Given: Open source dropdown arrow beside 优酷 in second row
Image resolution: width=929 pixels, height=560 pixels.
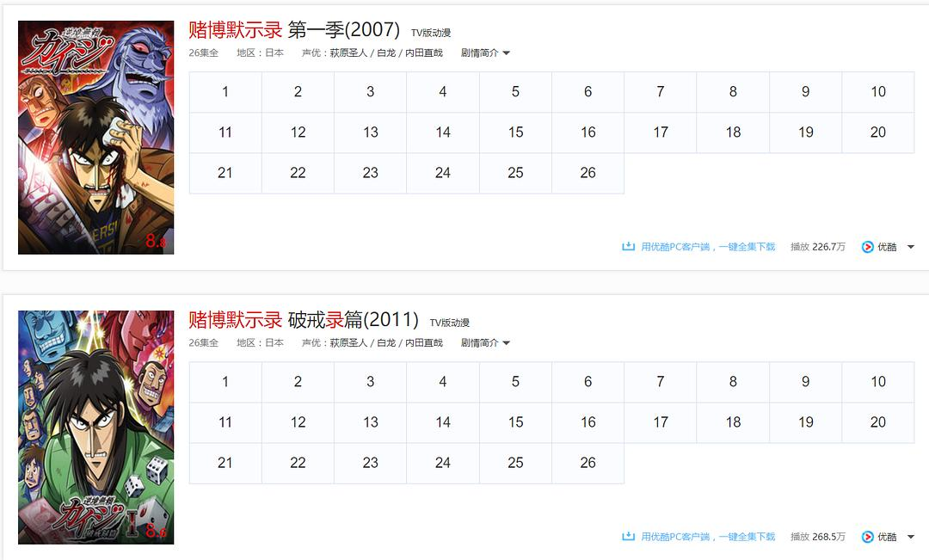Looking at the screenshot, I should (x=911, y=537).
